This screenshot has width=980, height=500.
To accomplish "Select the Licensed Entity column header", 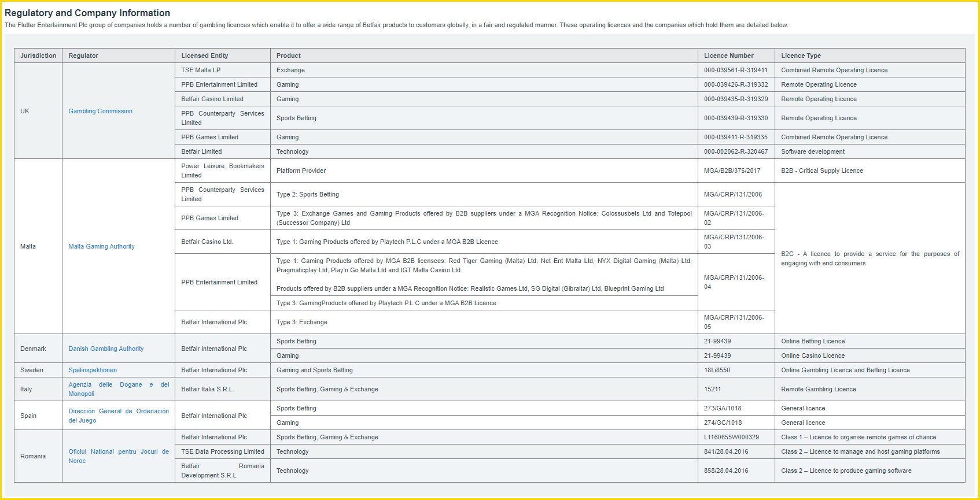I will 223,55.
